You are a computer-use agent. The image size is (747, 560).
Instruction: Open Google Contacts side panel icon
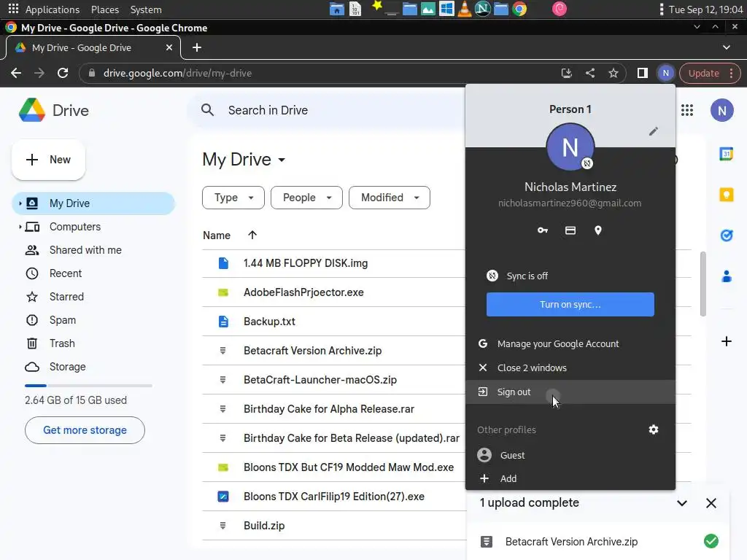[x=726, y=276]
